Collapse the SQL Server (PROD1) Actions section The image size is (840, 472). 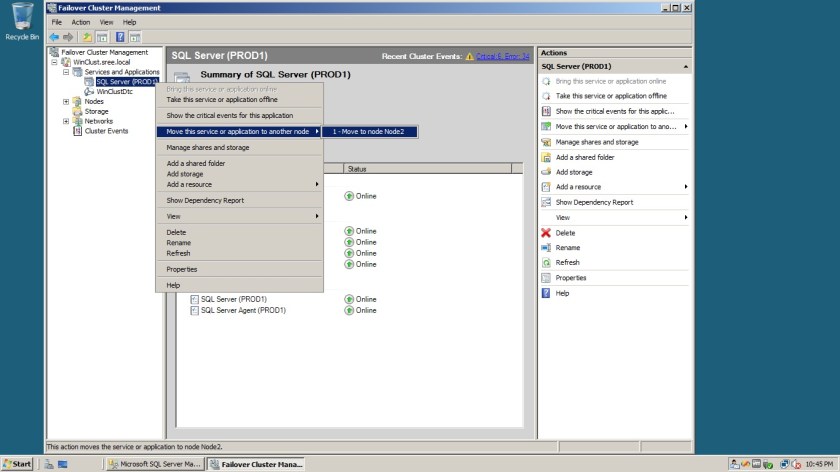(x=686, y=66)
